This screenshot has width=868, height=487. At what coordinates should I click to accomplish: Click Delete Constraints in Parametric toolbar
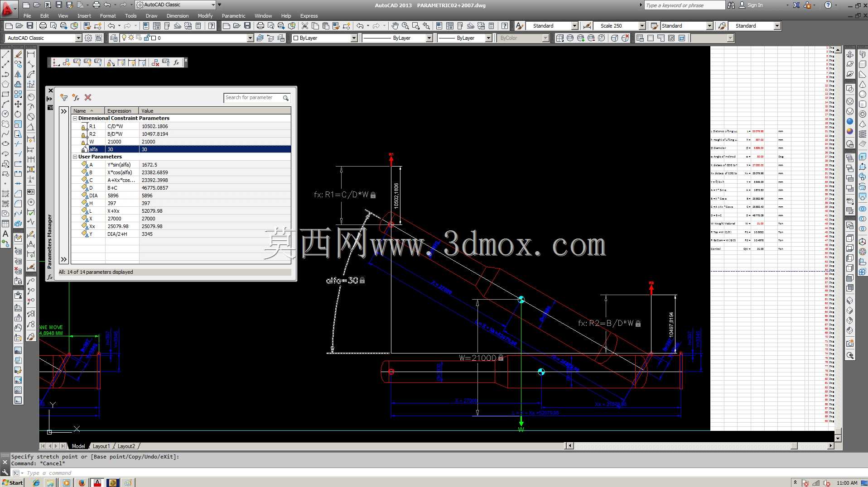pyautogui.click(x=155, y=62)
